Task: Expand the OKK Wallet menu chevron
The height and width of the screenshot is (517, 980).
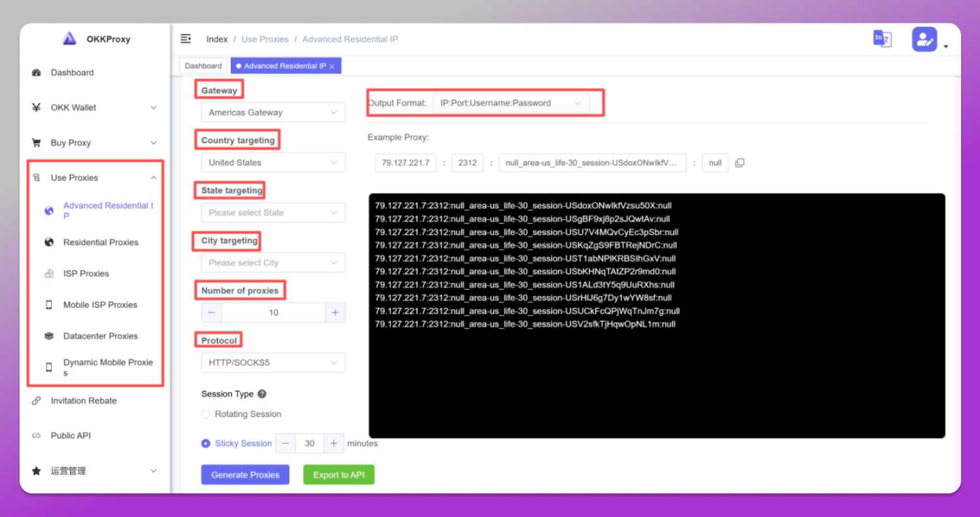Action: click(154, 108)
